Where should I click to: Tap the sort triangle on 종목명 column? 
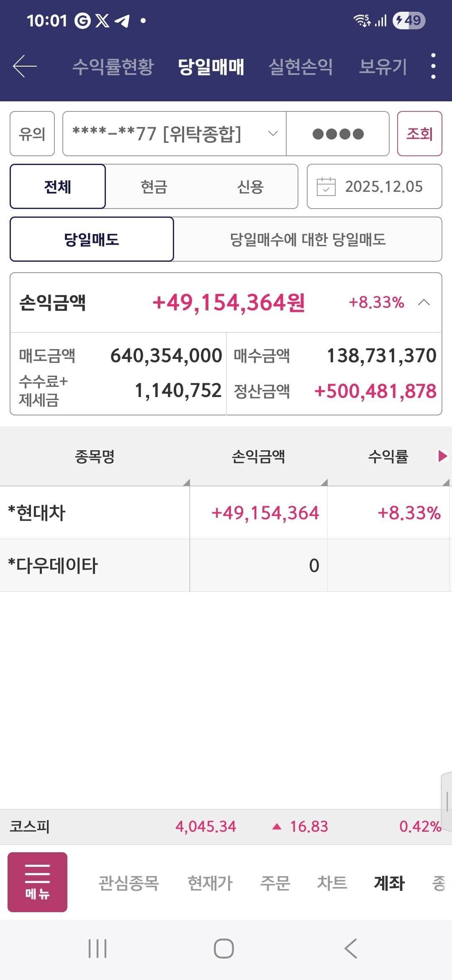[x=186, y=482]
